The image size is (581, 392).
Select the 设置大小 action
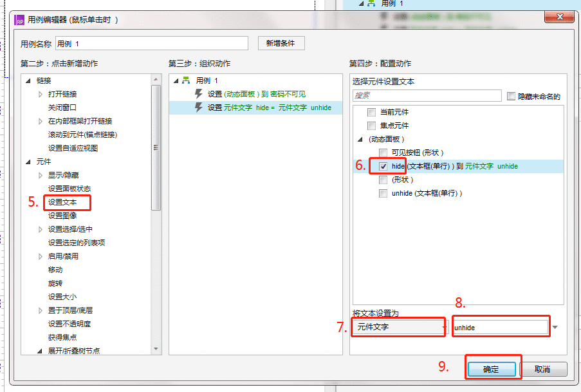tap(62, 297)
